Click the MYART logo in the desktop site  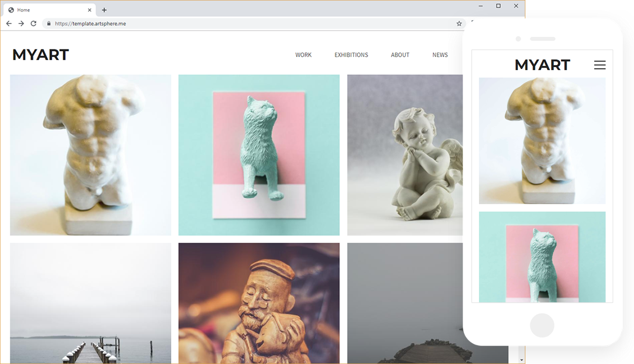(40, 55)
